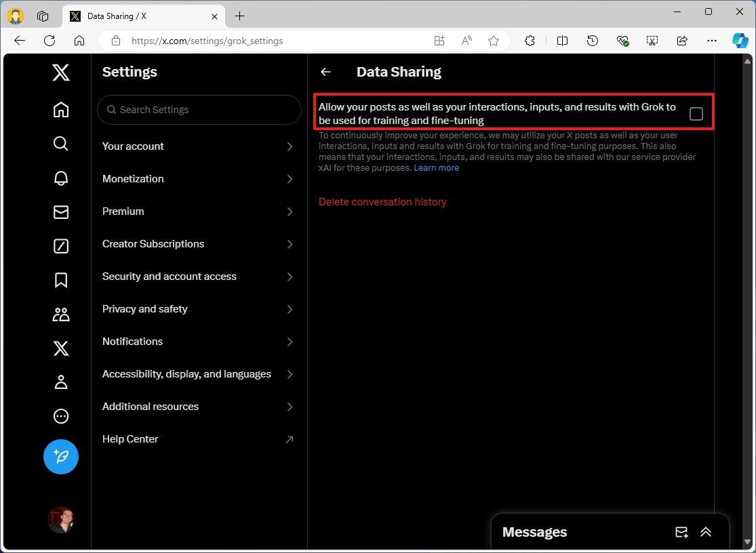The height and width of the screenshot is (553, 756).
Task: Click the Delete conversation history link
Action: (382, 201)
